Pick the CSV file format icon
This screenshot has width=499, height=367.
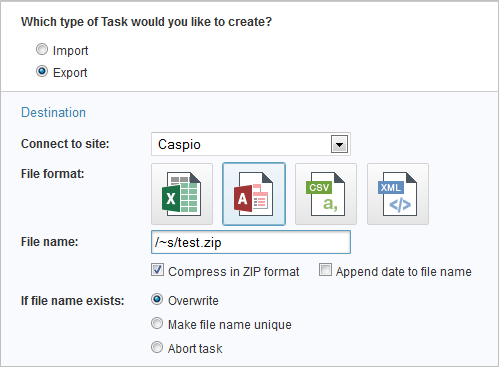326,194
